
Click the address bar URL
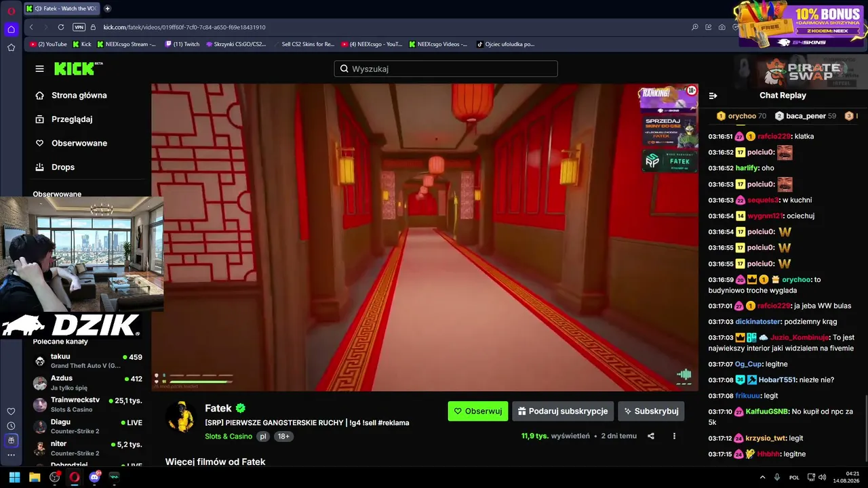point(184,27)
